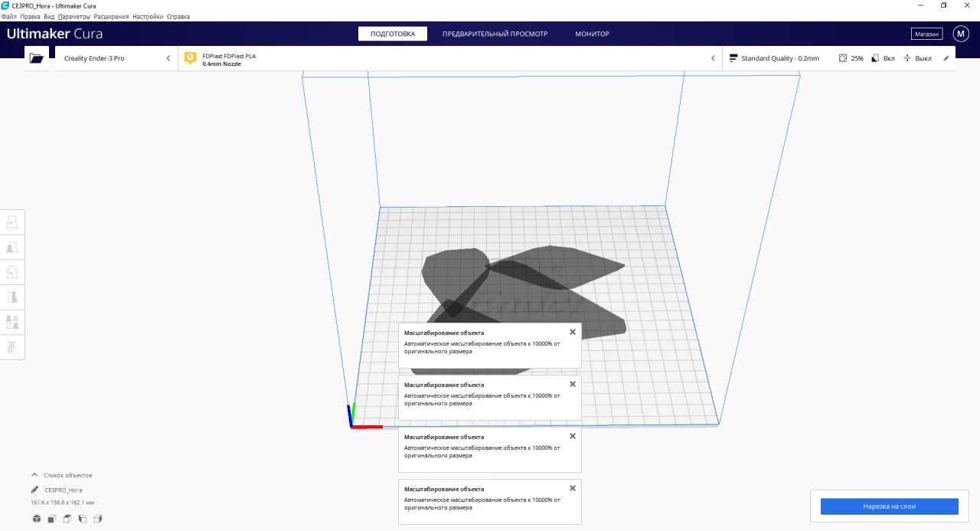Image resolution: width=980 pixels, height=531 pixels.
Task: Open the file folder icon
Action: [36, 58]
